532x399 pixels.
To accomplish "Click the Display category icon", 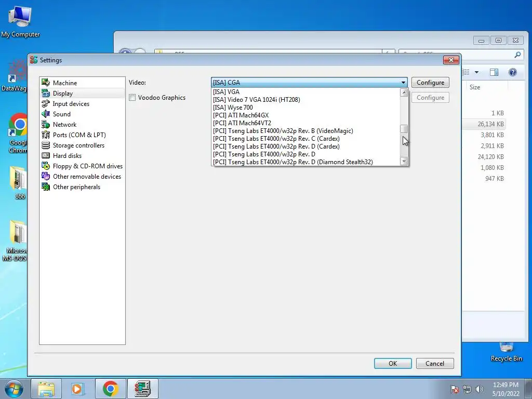I will [46, 93].
